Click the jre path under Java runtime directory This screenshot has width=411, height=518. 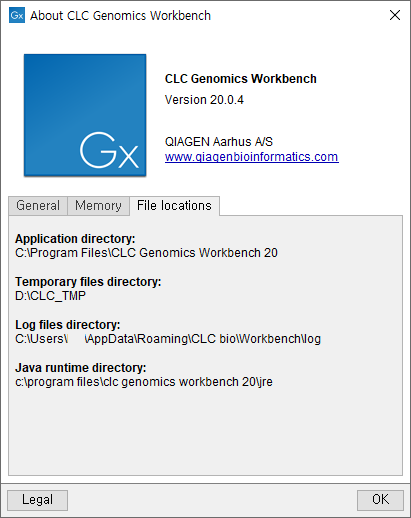(144, 382)
